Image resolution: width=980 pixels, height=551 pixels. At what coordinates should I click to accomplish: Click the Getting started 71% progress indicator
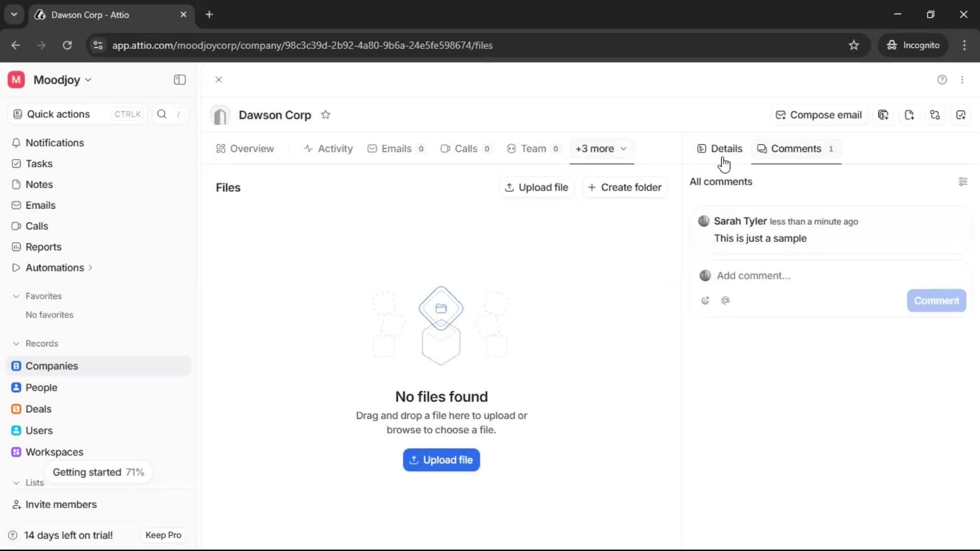(x=99, y=472)
